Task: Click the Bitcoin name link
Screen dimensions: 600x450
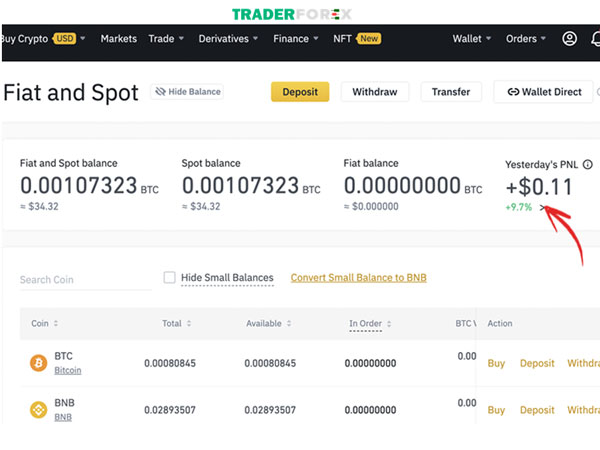Action: [x=68, y=370]
